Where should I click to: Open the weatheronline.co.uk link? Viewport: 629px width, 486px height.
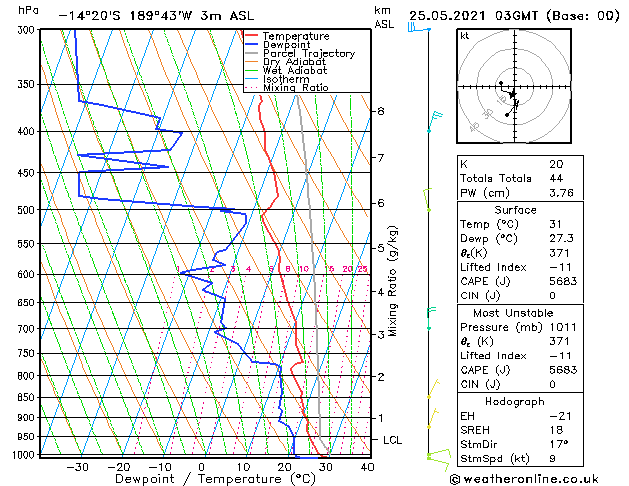click(x=524, y=479)
